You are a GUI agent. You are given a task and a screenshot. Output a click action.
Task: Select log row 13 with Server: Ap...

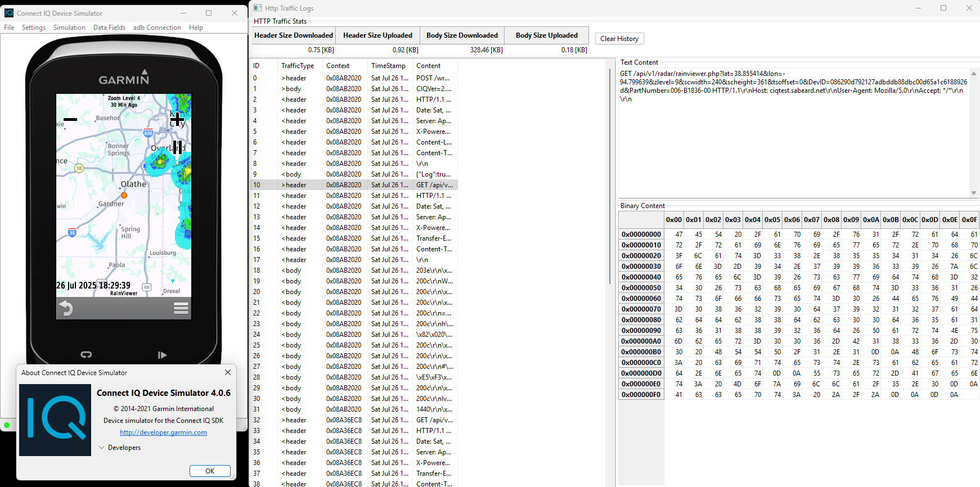coord(354,217)
